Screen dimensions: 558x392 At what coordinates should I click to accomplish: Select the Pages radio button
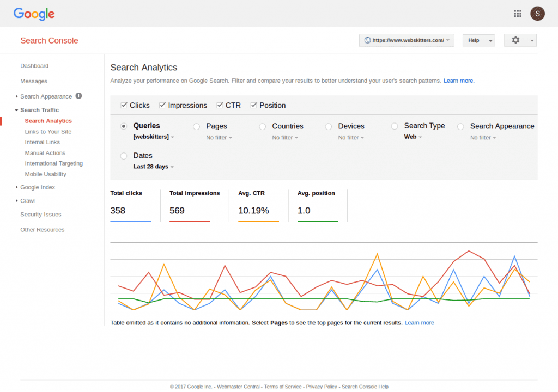coord(196,126)
